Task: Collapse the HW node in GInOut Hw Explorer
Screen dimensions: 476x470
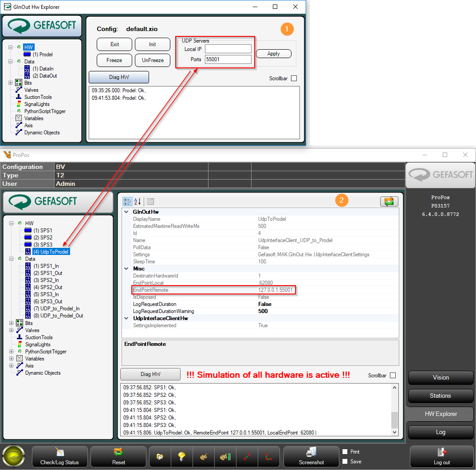Action: point(10,47)
